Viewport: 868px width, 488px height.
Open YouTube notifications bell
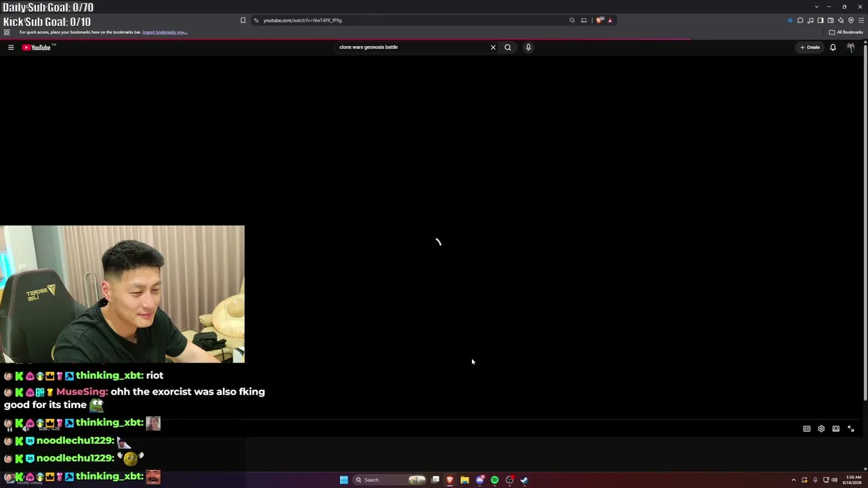click(833, 47)
